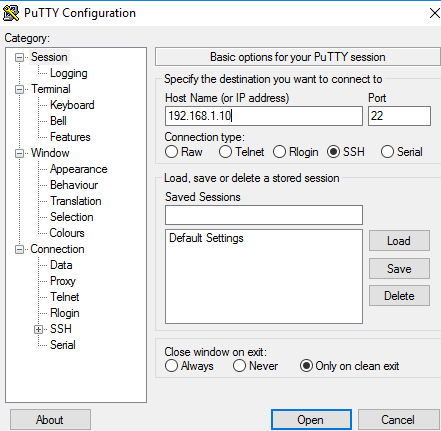Click the Saved Sessions name field
The image size is (441, 431).
264,215
